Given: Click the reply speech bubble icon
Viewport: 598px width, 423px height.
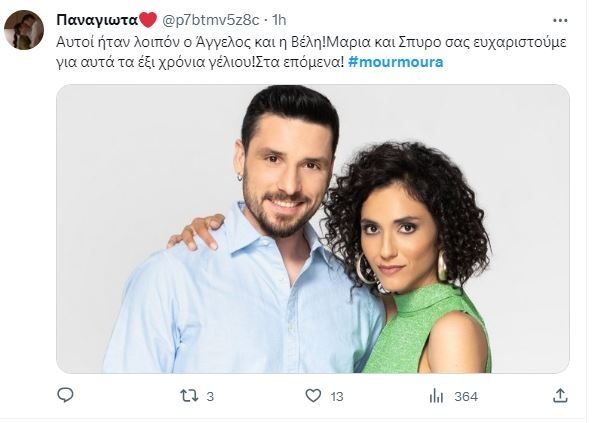Looking at the screenshot, I should 65,396.
